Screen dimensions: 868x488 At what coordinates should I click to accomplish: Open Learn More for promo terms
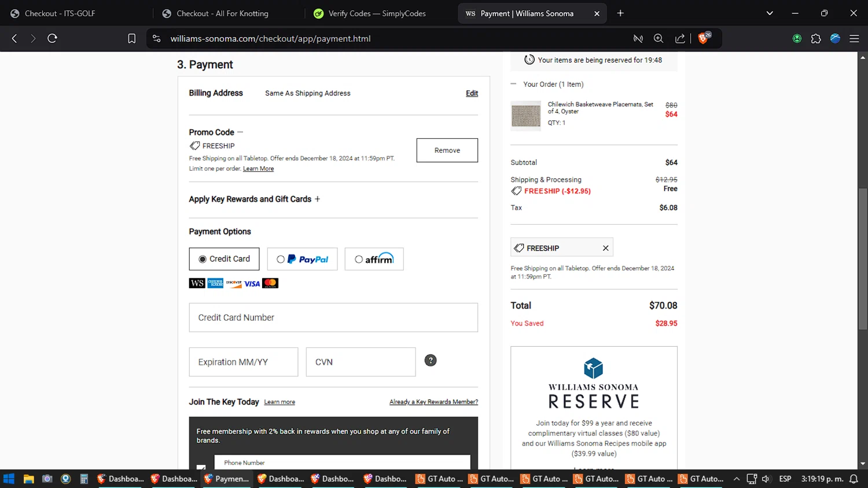[x=258, y=168]
